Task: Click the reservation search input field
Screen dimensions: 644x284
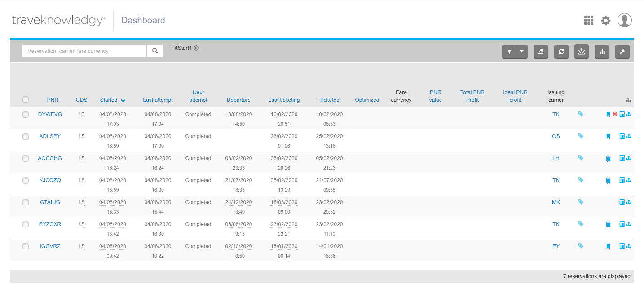Action: 84,51
